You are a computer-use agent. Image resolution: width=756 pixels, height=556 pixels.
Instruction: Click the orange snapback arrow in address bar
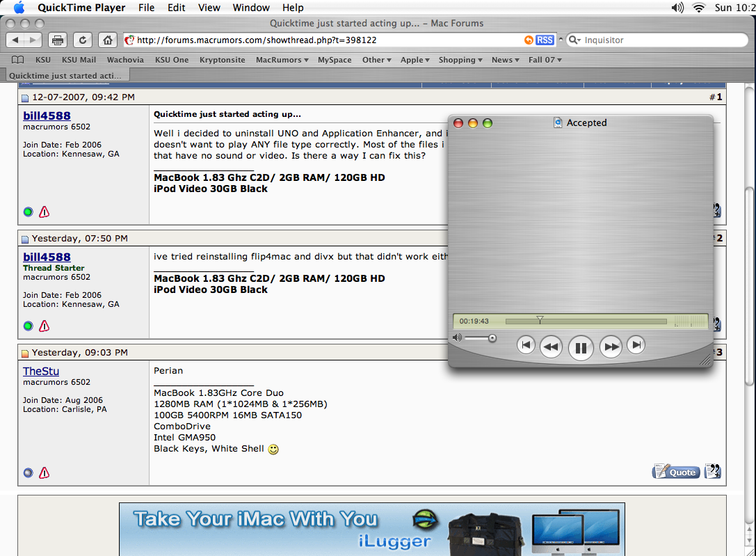click(x=529, y=40)
